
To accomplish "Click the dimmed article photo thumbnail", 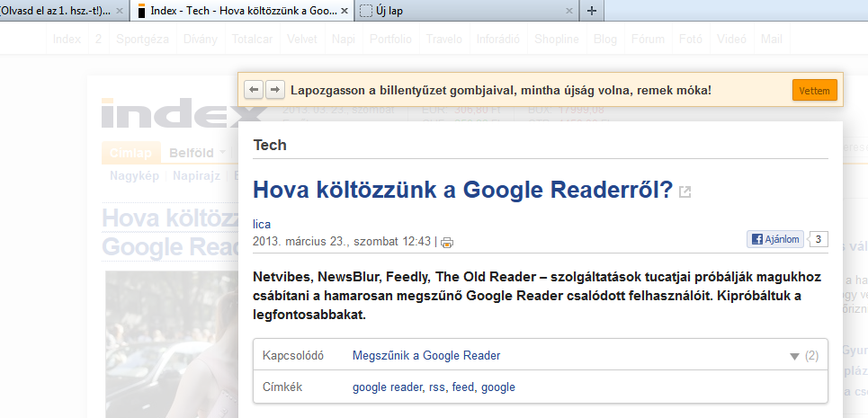I will (x=172, y=344).
